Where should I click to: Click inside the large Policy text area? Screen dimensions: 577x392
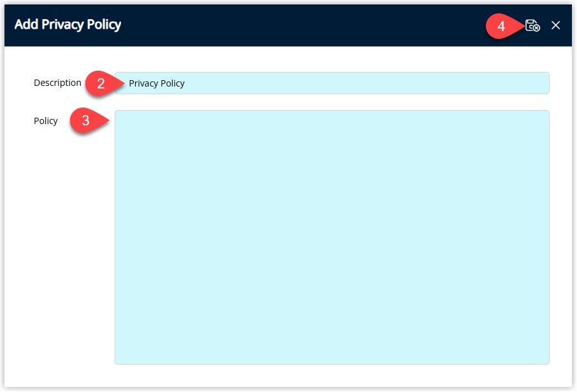(x=332, y=237)
